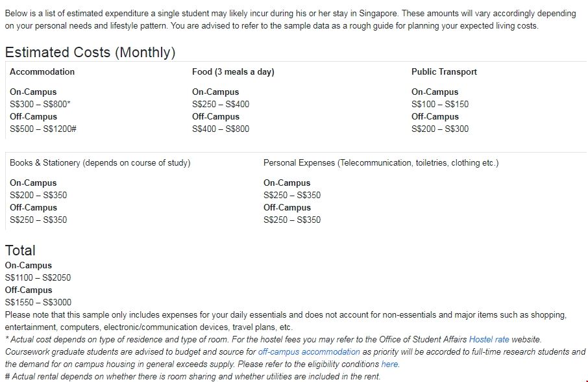Click the Public Transport column header
This screenshot has height=382, width=588.
pyautogui.click(x=444, y=72)
